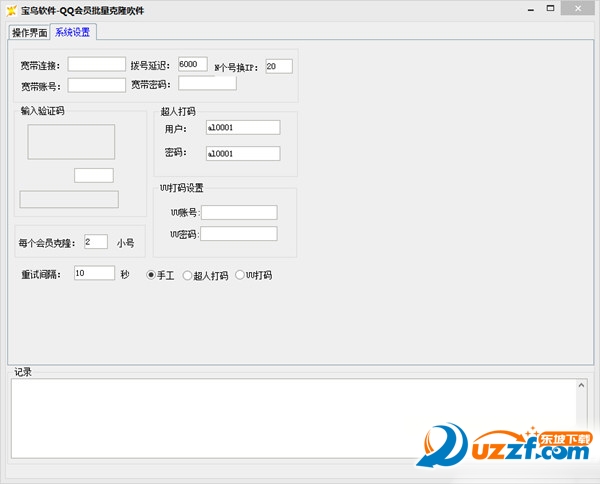Click the UU账号 input field
The height and width of the screenshot is (484, 600).
tap(239, 212)
